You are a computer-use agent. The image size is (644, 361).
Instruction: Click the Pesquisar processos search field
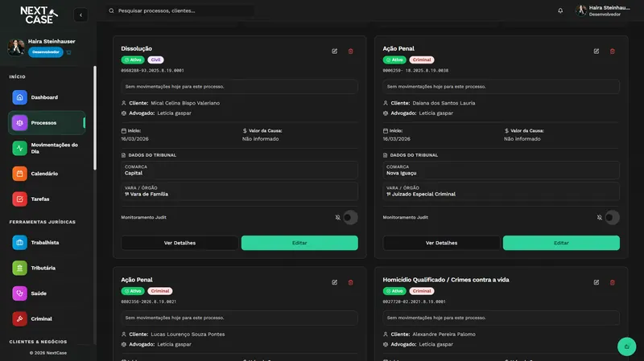coord(180,10)
